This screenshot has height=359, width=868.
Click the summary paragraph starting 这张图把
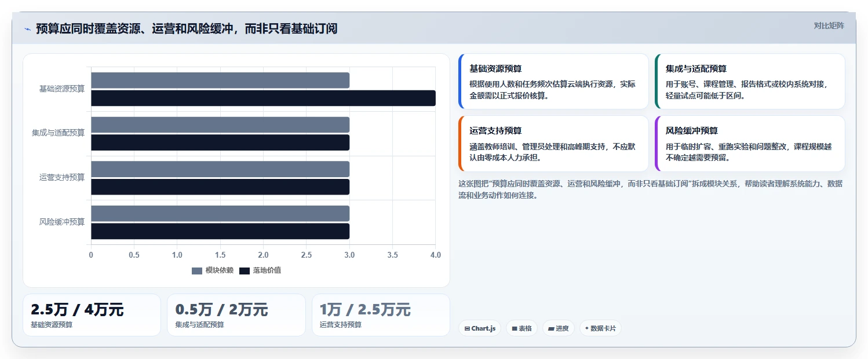pyautogui.click(x=650, y=189)
